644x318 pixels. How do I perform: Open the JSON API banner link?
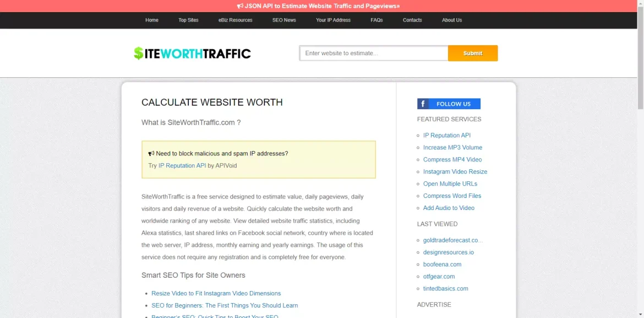pyautogui.click(x=318, y=6)
